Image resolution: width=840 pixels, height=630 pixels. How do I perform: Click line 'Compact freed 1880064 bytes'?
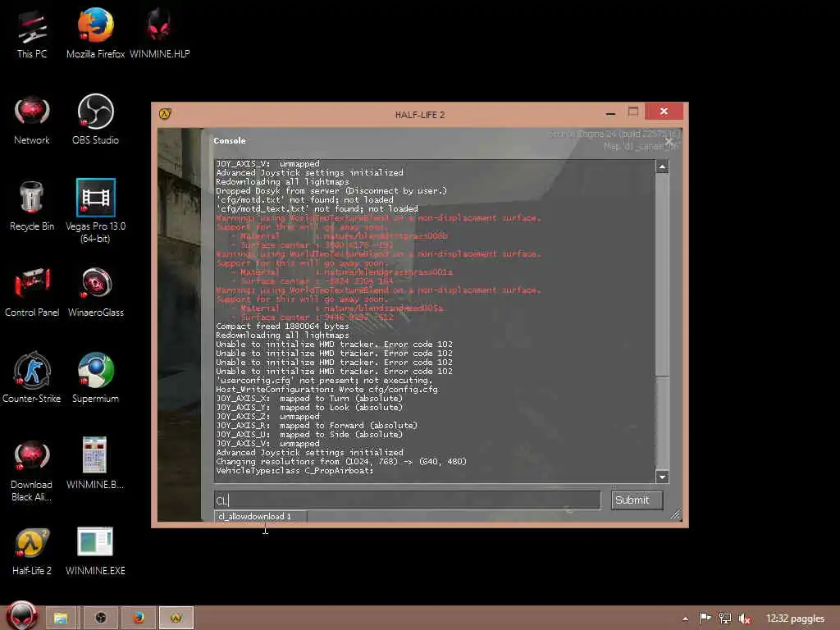pos(282,326)
